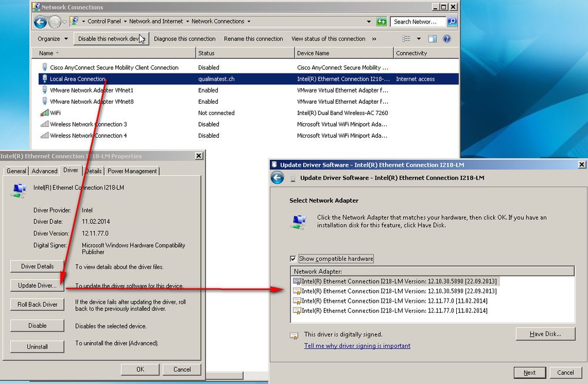Click the root breadcrumb arrow before Control Panel

(83, 21)
